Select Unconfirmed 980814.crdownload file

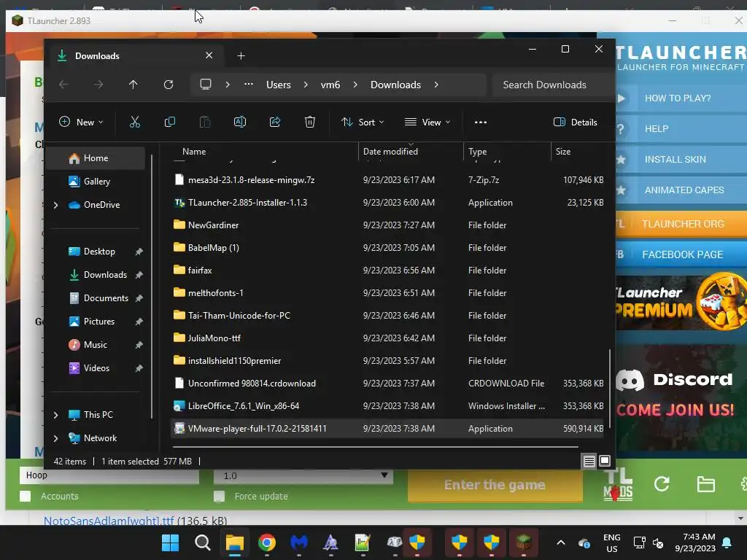[388, 384]
